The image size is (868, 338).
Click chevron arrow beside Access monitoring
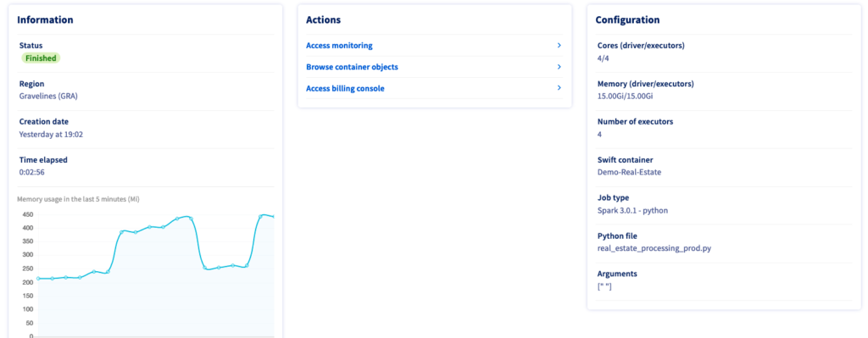[x=559, y=46]
